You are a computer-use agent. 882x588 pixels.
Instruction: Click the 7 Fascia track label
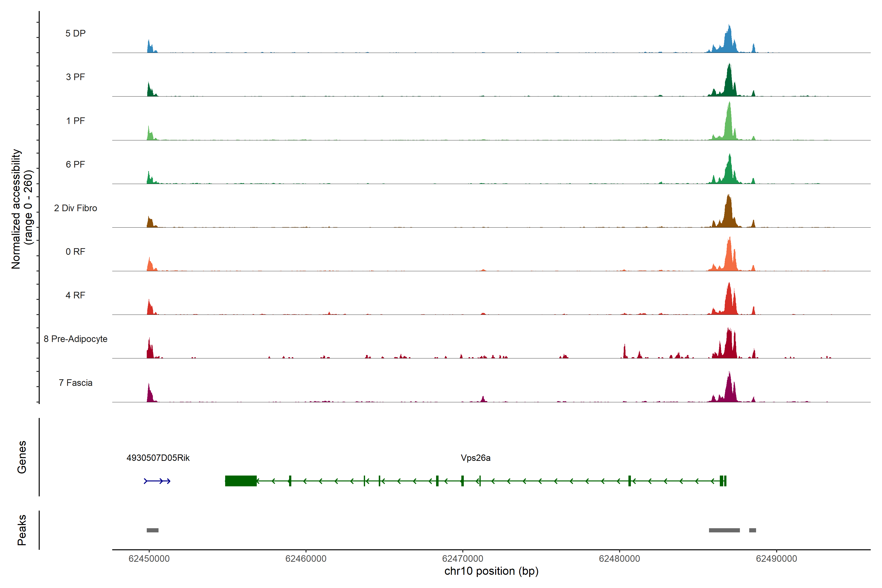click(75, 383)
